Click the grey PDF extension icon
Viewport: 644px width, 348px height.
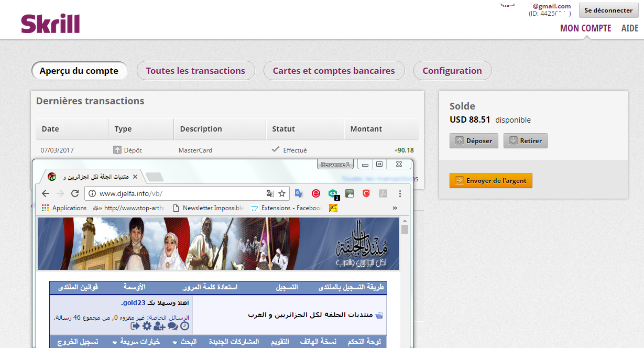(383, 193)
